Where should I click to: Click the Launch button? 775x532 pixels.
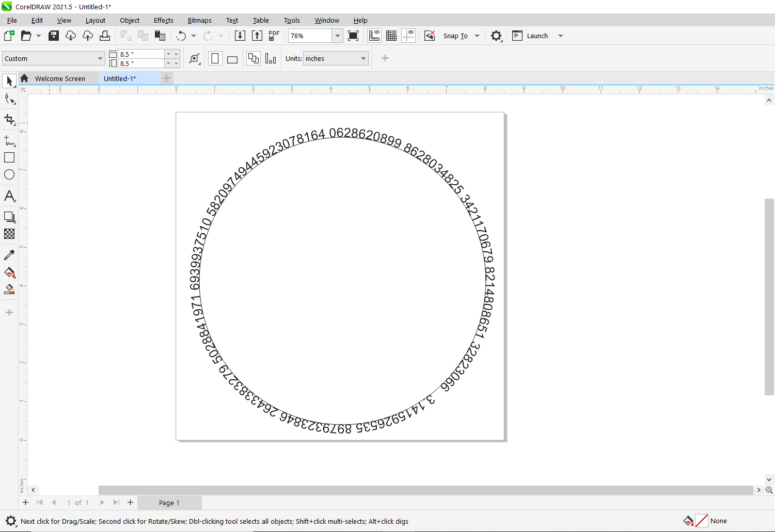click(x=530, y=36)
